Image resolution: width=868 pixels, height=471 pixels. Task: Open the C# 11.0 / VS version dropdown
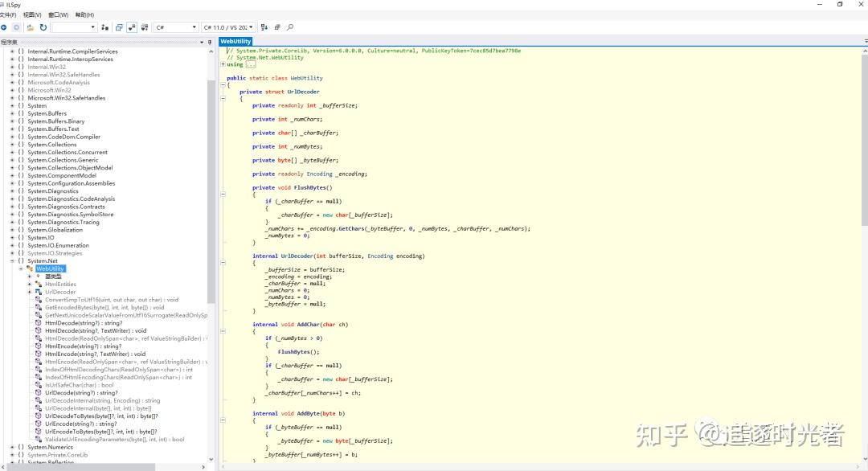pos(228,27)
